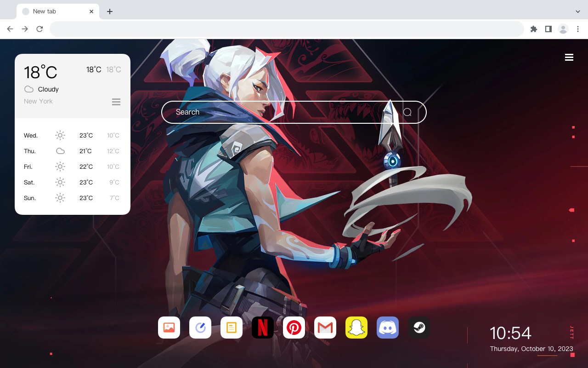This screenshot has height=368, width=588.
Task: Open the Chrome profile avatar
Action: [563, 29]
